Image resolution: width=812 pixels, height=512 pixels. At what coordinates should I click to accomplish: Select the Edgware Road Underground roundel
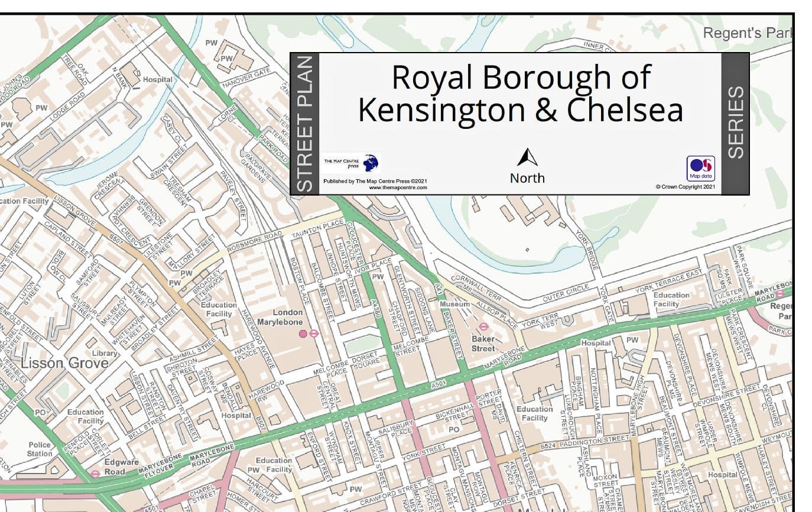pyautogui.click(x=95, y=473)
